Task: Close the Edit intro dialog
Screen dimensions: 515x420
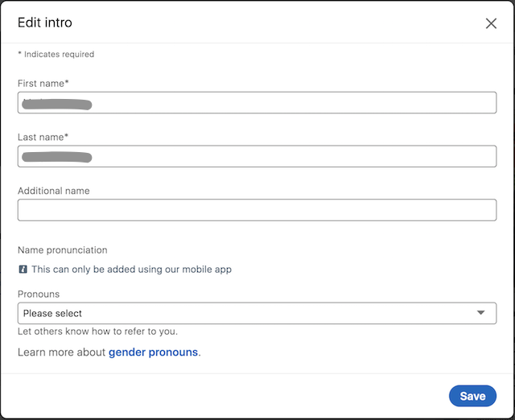Action: (x=491, y=23)
